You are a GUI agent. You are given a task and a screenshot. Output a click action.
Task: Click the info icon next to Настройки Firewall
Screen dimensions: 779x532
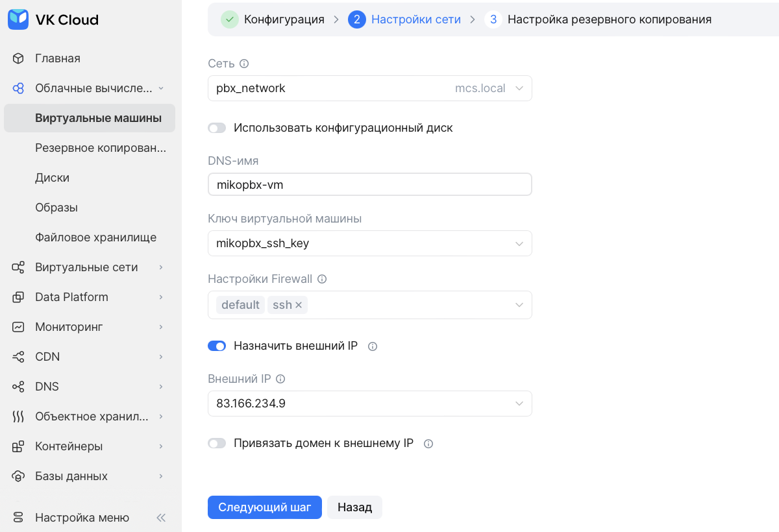point(322,279)
